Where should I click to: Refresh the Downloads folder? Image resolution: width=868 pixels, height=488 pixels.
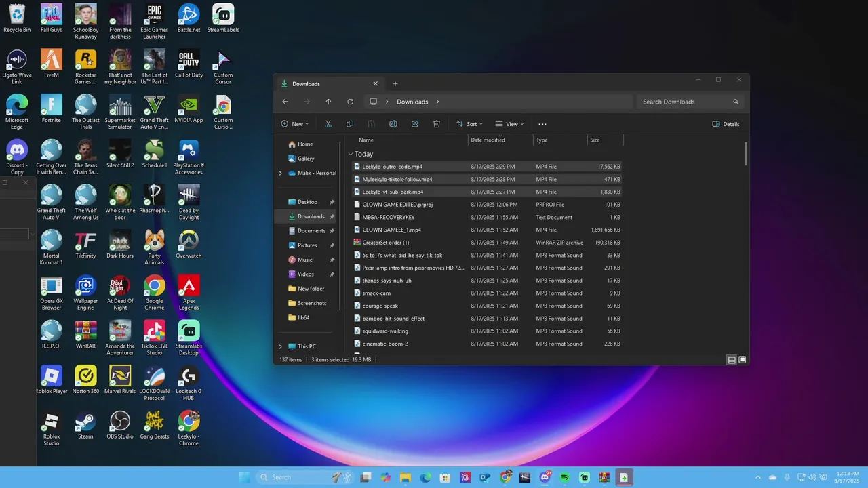coord(350,102)
